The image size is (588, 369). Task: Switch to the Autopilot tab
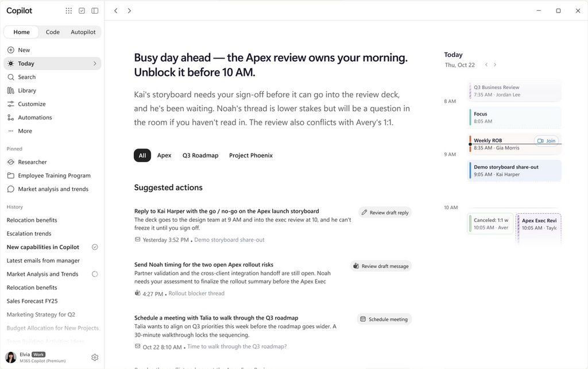[x=83, y=32]
